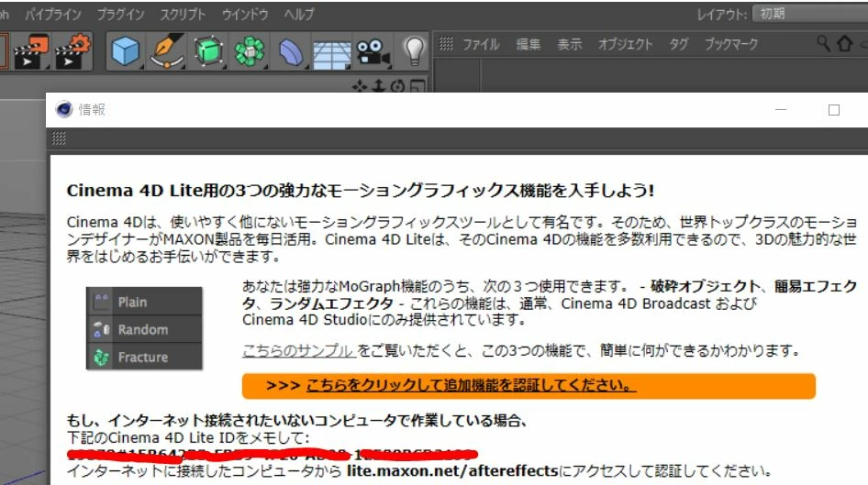Open the こちらのサンプル link
The image size is (868, 485).
point(299,350)
